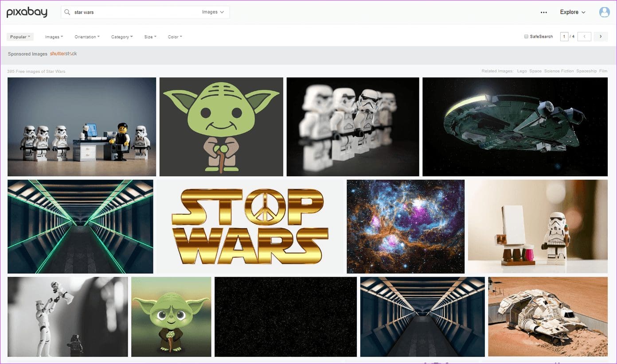This screenshot has height=364, width=617.
Task: Open the Millennium Falcon spaceship image
Action: [515, 127]
